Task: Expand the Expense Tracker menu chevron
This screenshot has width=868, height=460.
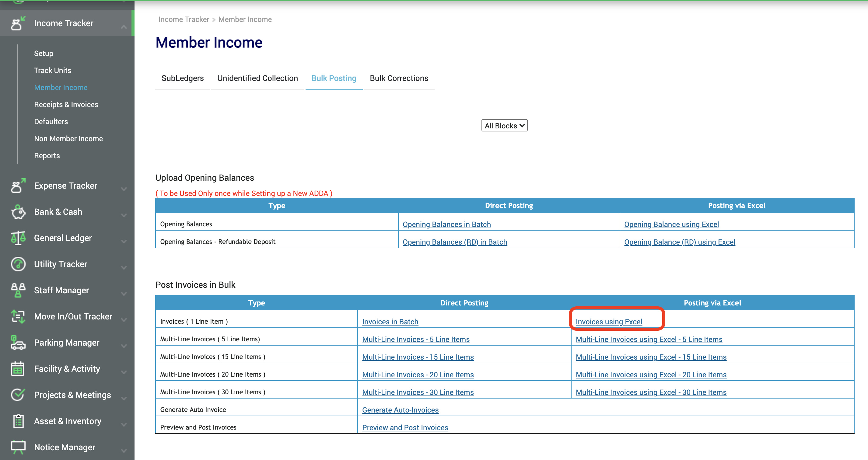Action: click(x=124, y=189)
